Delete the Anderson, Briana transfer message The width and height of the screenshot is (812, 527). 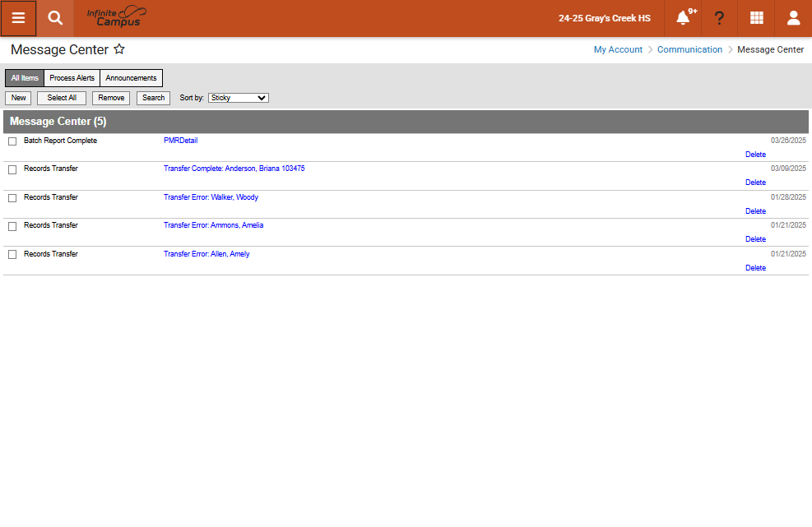click(x=755, y=183)
